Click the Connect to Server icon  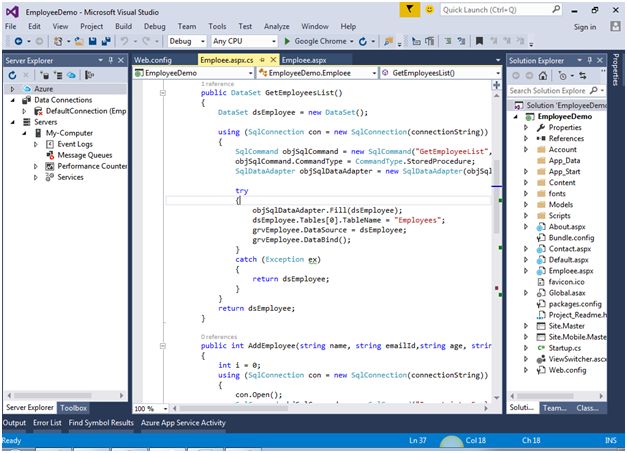[x=57, y=75]
